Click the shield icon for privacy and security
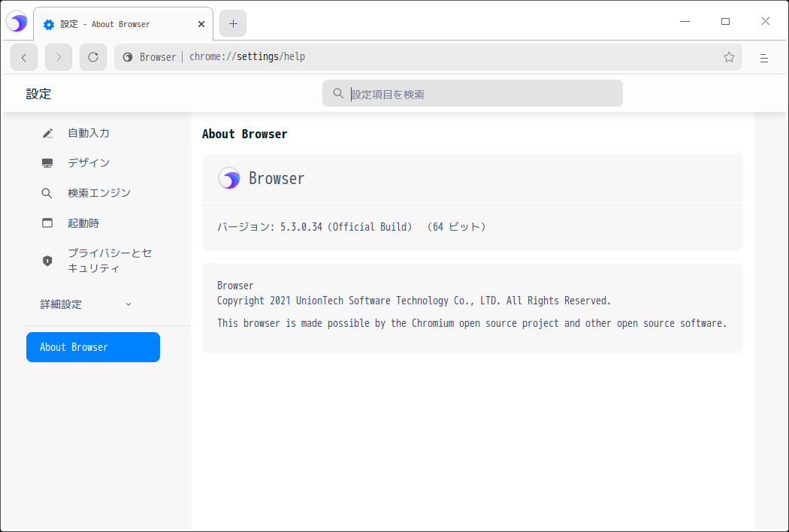Screen dimensions: 789x532 pos(47,261)
